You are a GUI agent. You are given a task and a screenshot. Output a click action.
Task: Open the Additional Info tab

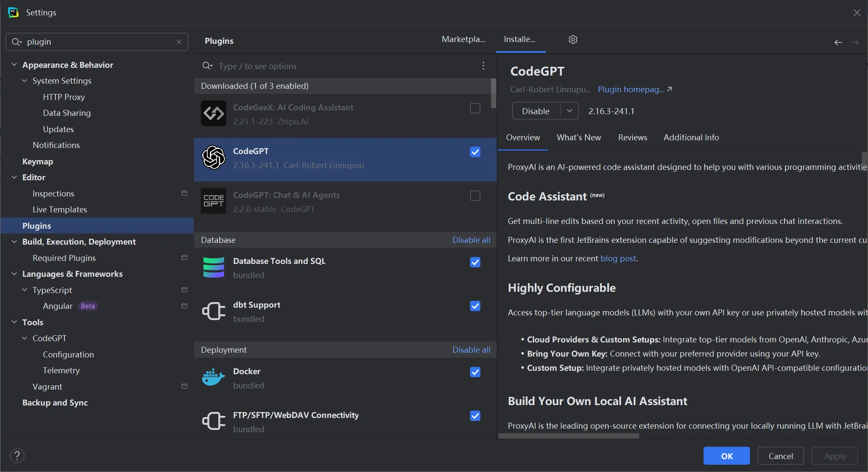coord(691,137)
